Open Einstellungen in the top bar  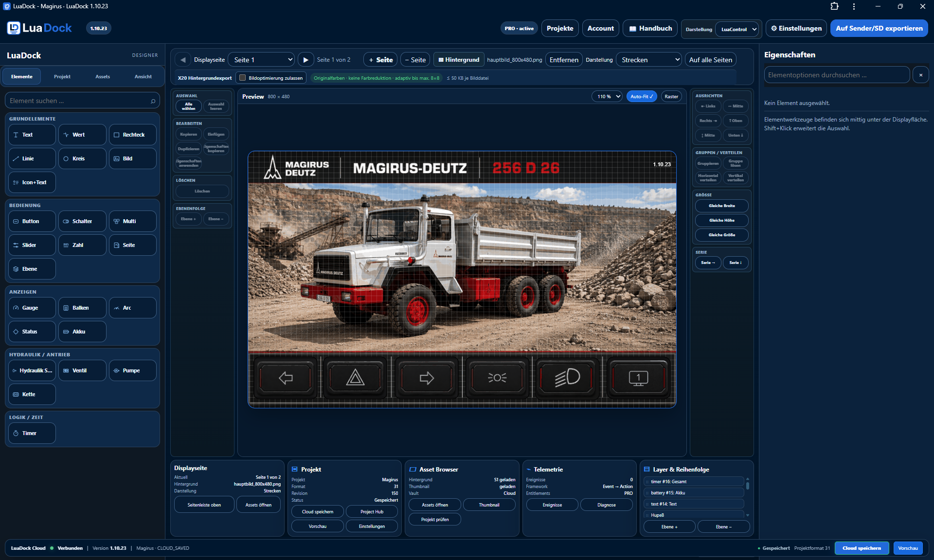[796, 28]
